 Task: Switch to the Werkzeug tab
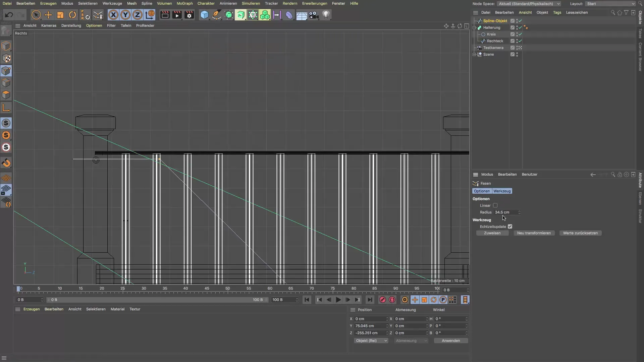(x=502, y=191)
